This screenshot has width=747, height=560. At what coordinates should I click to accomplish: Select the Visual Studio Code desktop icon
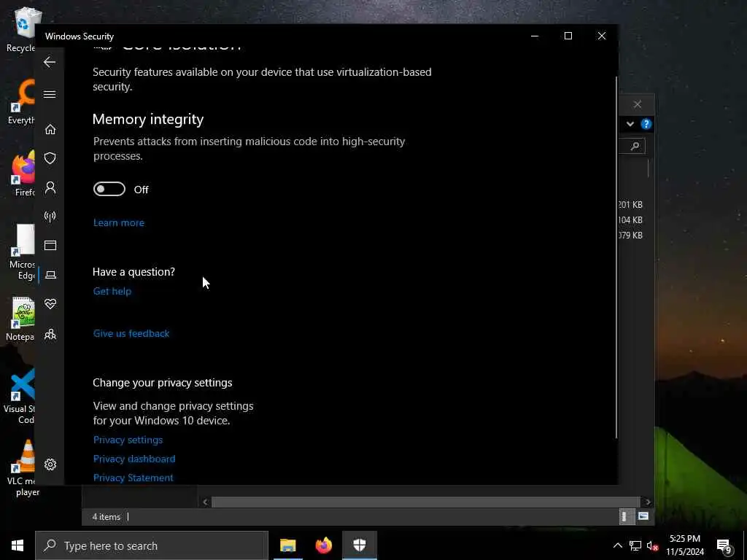tap(20, 396)
